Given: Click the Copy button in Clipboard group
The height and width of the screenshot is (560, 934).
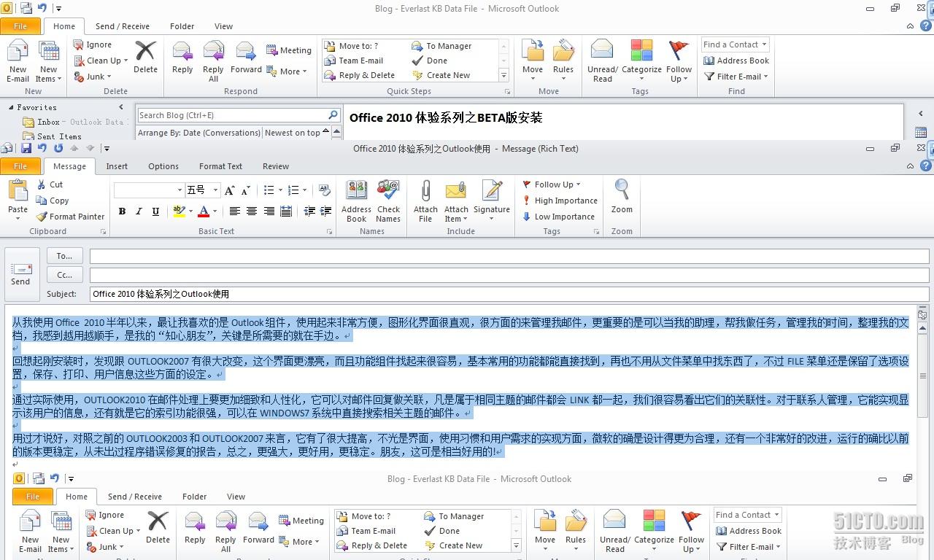Looking at the screenshot, I should tap(53, 201).
